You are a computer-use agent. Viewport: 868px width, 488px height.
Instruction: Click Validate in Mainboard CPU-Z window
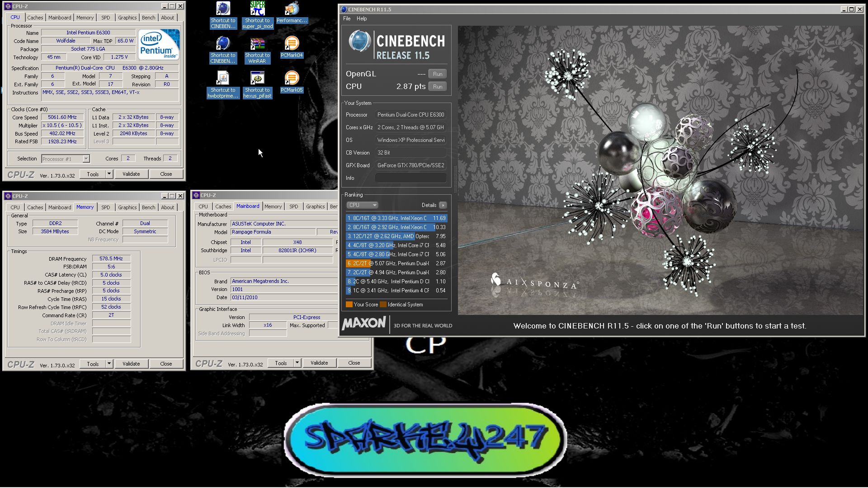[x=319, y=363]
